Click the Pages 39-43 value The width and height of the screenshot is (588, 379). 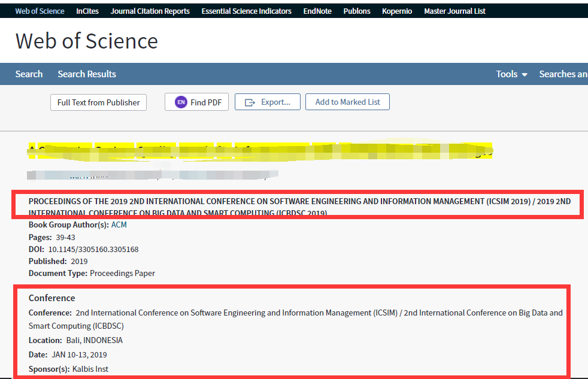tap(65, 237)
